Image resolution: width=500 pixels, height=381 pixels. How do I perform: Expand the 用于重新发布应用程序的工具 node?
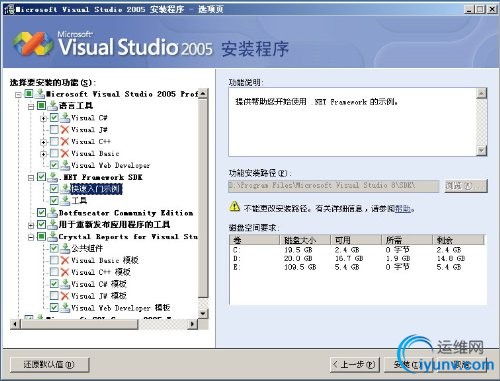pos(31,225)
